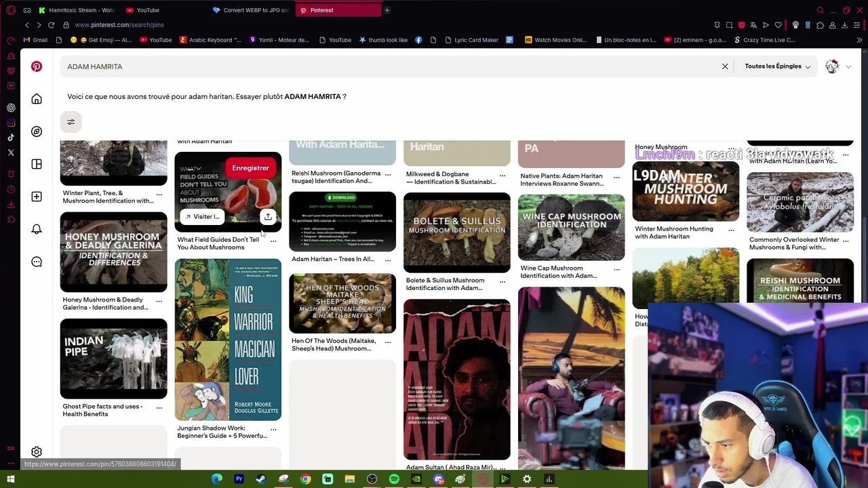868x488 pixels.
Task: Open Pinterest settings gear at sidebar bottom
Action: pyautogui.click(x=37, y=452)
